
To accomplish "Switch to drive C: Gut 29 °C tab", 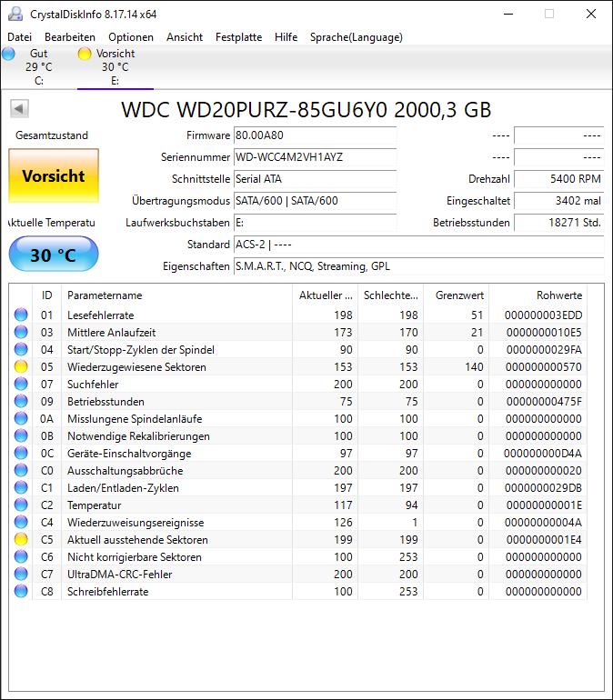I will click(x=39, y=67).
